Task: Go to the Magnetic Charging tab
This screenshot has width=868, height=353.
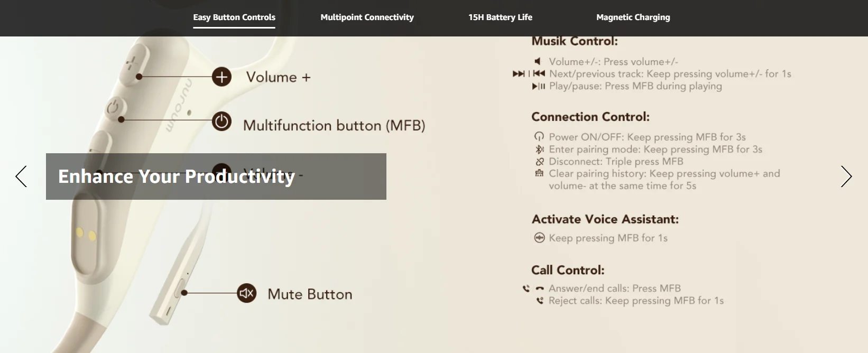Action: point(633,17)
